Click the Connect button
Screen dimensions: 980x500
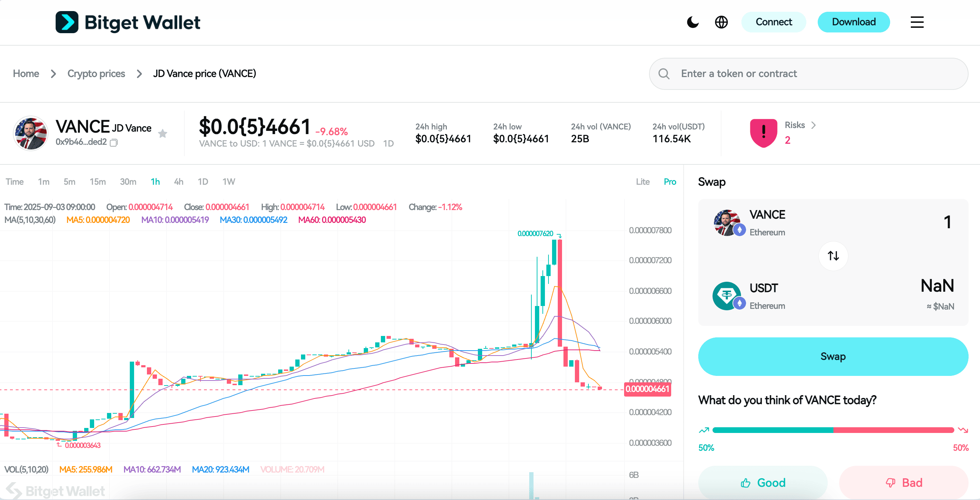click(x=774, y=22)
